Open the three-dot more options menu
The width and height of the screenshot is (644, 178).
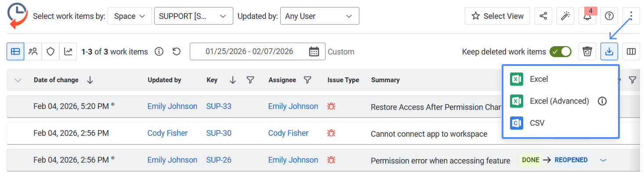pyautogui.click(x=631, y=16)
